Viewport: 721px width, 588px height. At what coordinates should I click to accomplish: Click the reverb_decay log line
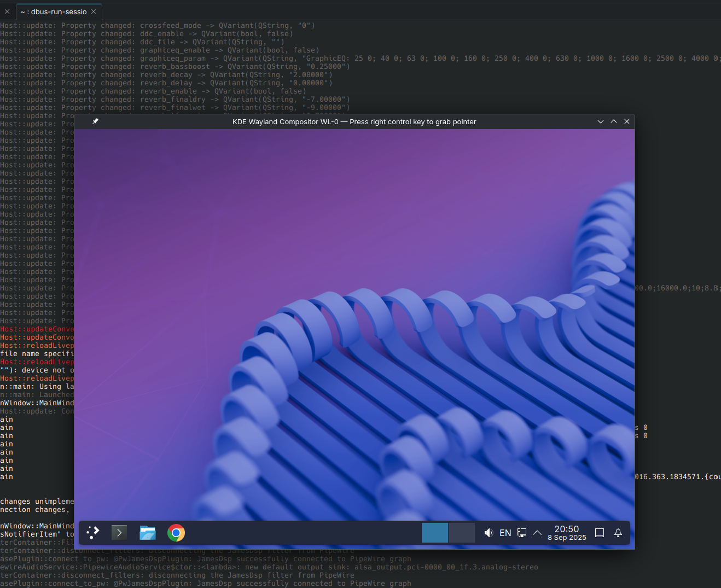point(166,75)
